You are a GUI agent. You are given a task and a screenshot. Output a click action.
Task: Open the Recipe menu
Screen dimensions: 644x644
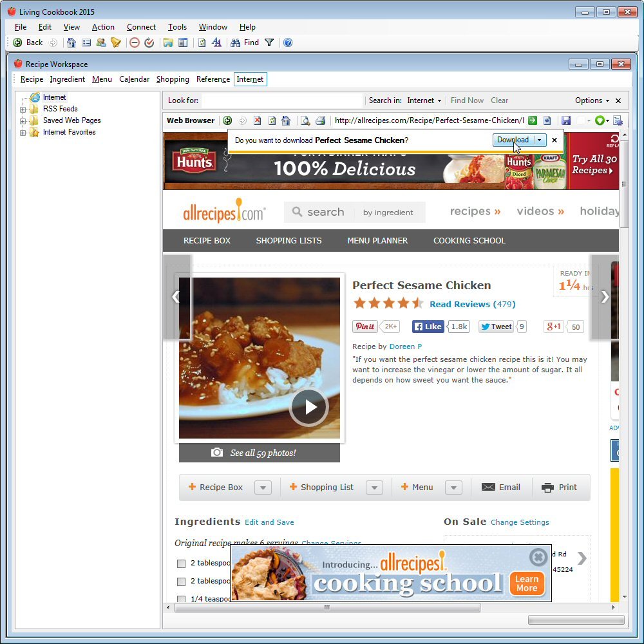pyautogui.click(x=32, y=79)
